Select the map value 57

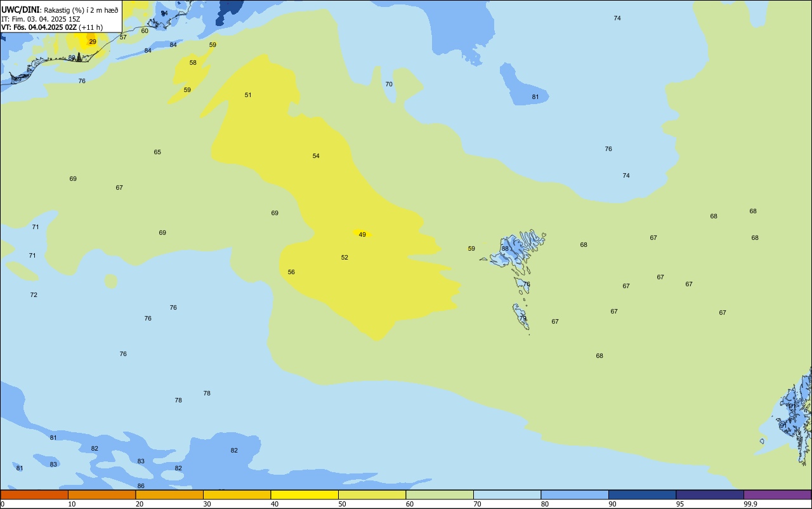click(123, 37)
